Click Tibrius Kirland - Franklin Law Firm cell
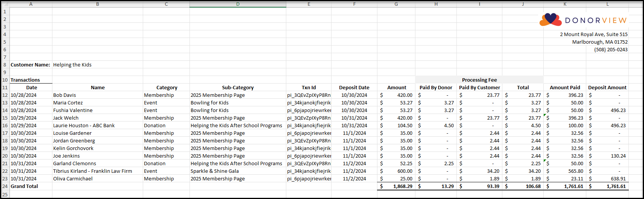 (98, 171)
